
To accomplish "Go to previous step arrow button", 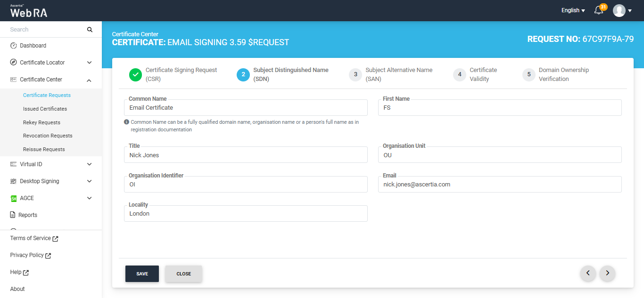I will click(x=588, y=273).
